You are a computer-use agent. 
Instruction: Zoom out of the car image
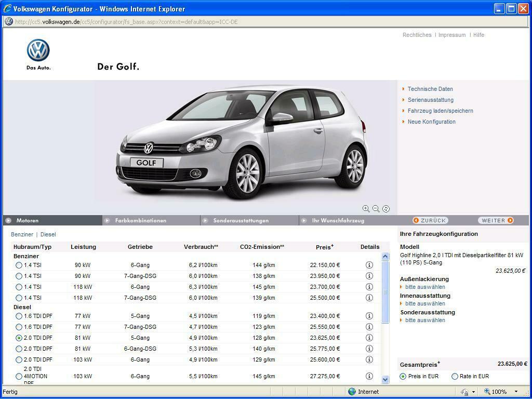pos(376,209)
